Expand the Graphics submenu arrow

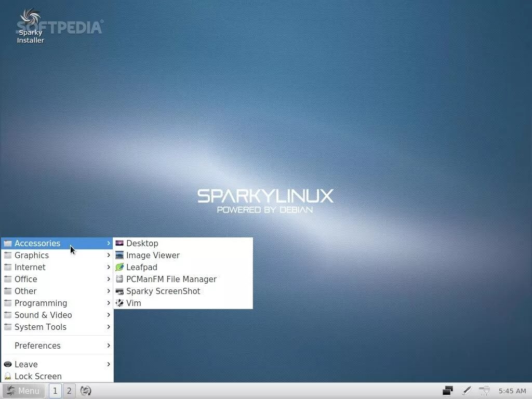109,255
